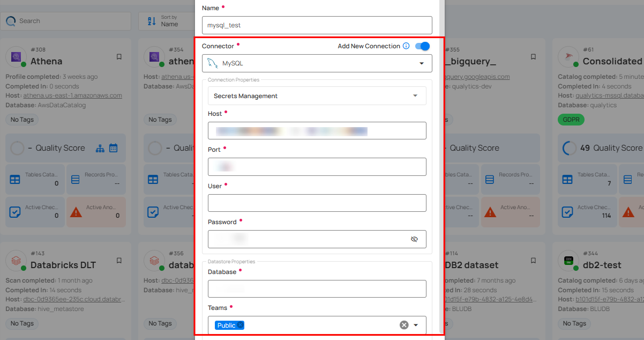Viewport: 644px width, 340px height.
Task: Show the hidden Password value with the eye toggle
Action: pos(414,239)
